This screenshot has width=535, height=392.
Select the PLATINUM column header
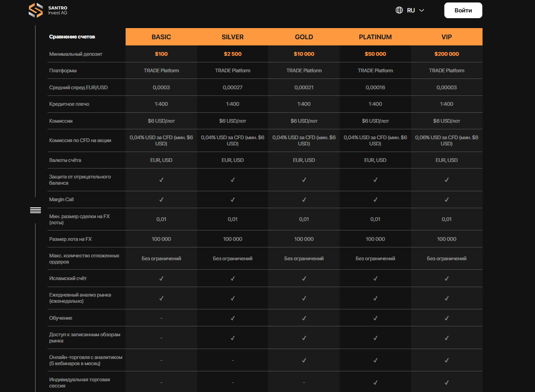pyautogui.click(x=375, y=37)
